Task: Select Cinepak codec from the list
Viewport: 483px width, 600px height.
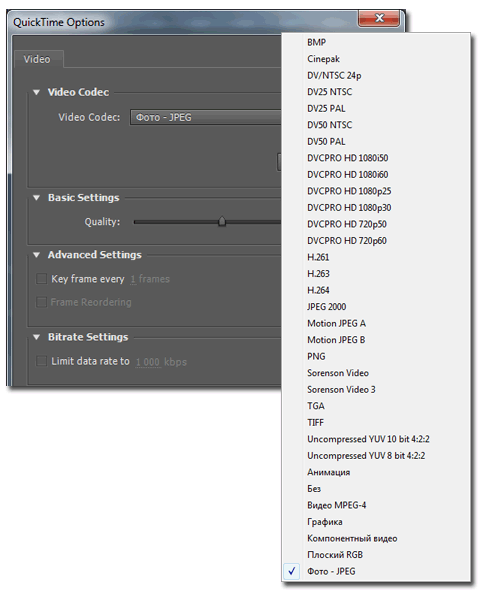Action: pos(376,59)
